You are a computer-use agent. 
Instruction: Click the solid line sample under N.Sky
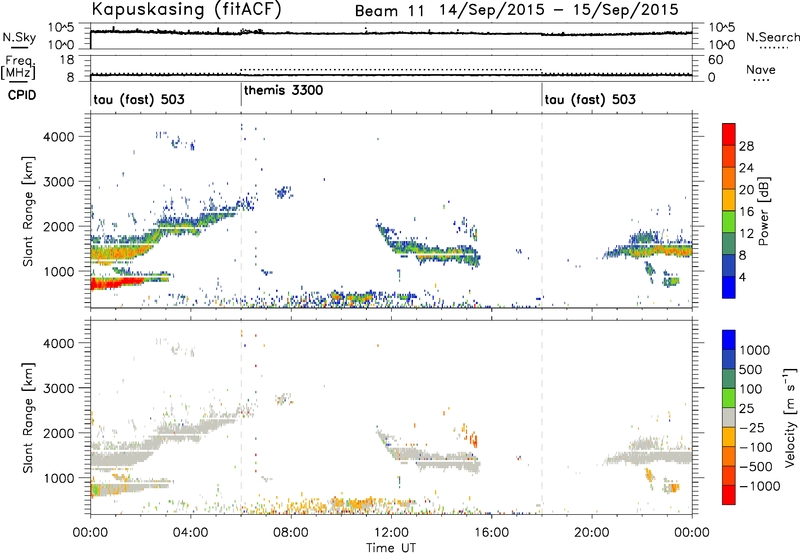[19, 47]
